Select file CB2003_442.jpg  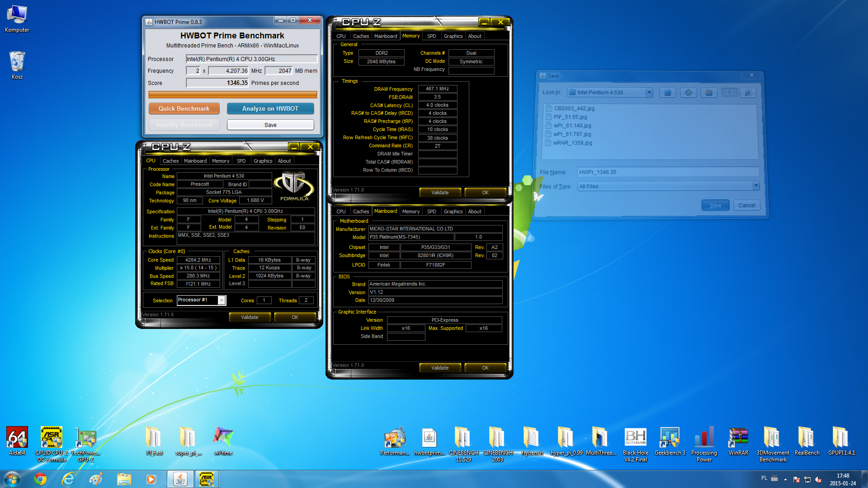[x=571, y=108]
